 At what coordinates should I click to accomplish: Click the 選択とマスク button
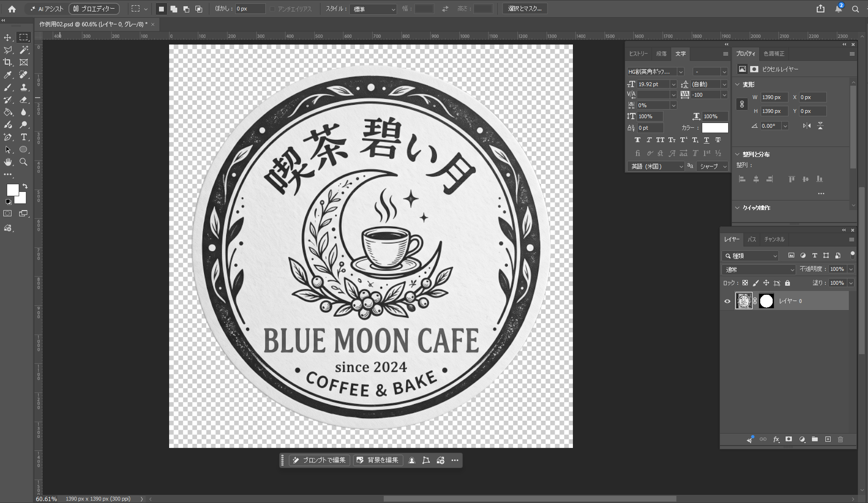tap(525, 9)
